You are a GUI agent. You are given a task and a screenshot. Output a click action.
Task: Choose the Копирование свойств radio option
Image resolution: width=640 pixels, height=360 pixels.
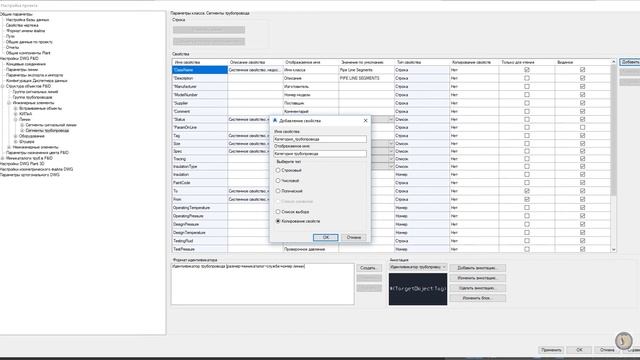point(278,221)
